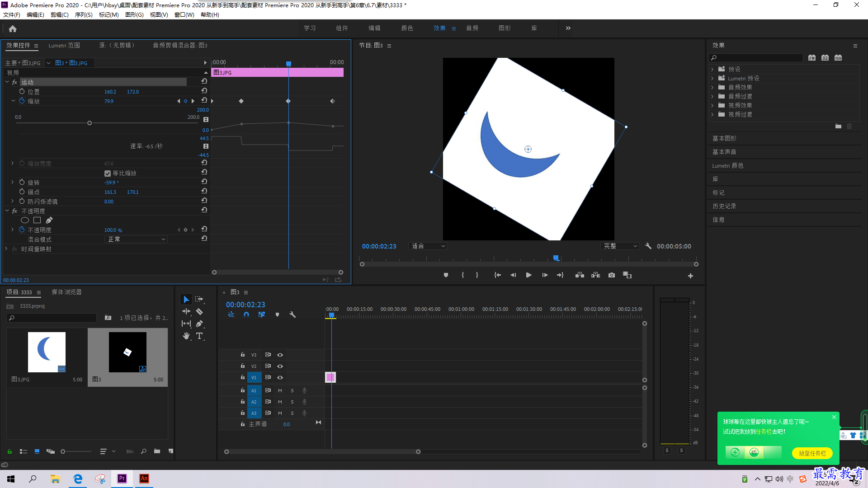The width and height of the screenshot is (868, 488).
Task: Open program monitor settings wrench
Action: (x=648, y=246)
